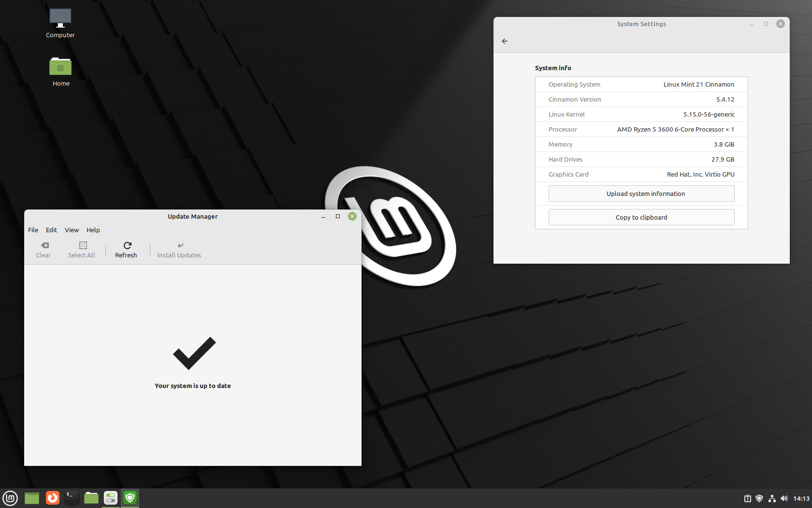This screenshot has width=812, height=508.
Task: Click the 'Graphics Card' label
Action: 568,174
